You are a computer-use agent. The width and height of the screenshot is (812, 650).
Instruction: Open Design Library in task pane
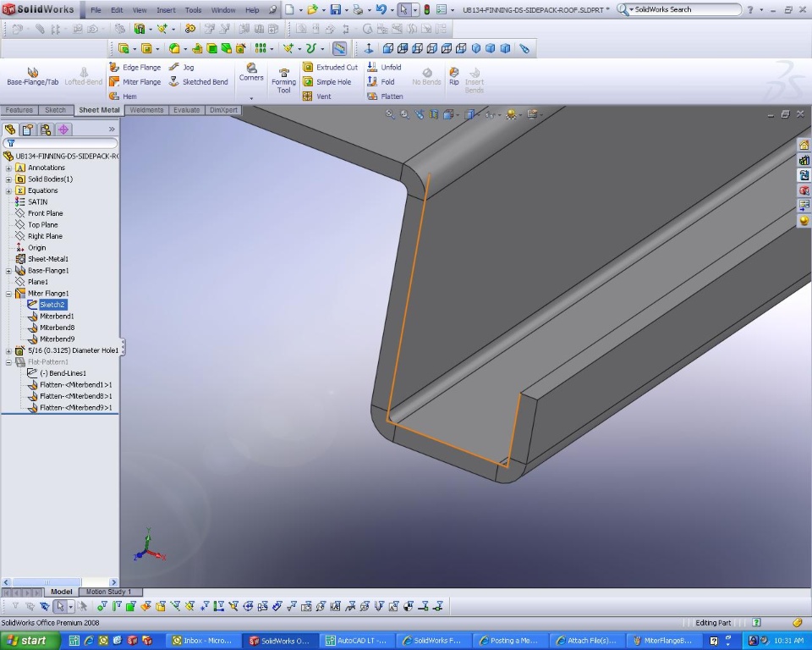(804, 160)
